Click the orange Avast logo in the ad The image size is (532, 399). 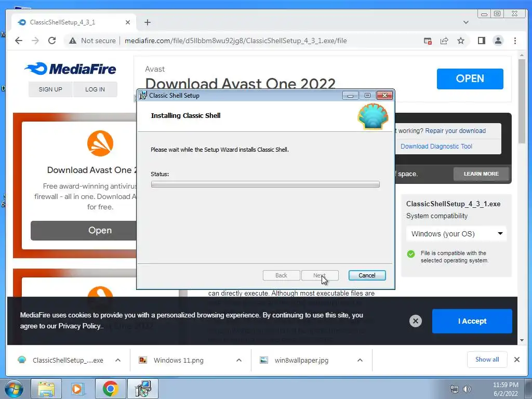coord(100,143)
